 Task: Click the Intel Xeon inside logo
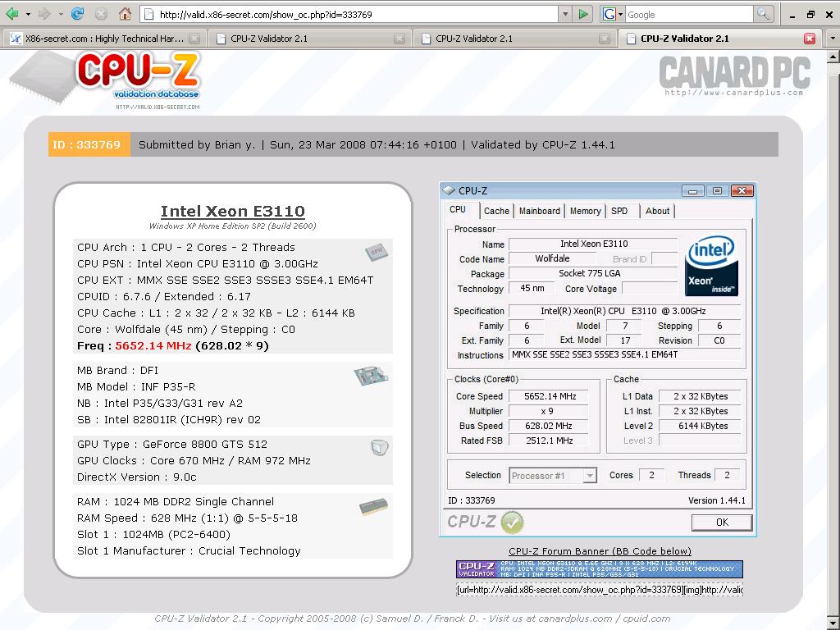(x=711, y=267)
